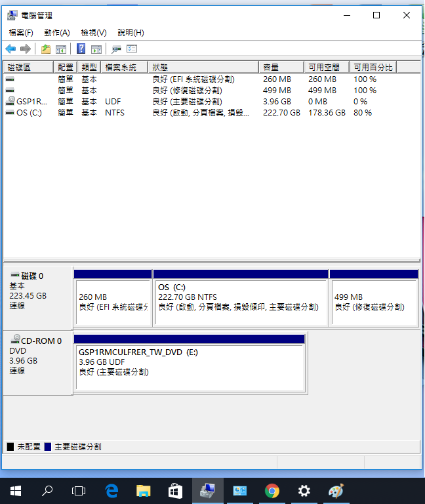Viewport: 425px width, 504px height.
Task: Click the connect/refresh disk toolbar icon
Action: point(116,49)
